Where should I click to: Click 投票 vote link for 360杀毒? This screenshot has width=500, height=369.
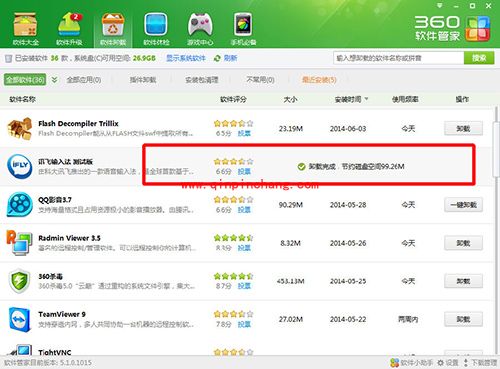click(244, 286)
